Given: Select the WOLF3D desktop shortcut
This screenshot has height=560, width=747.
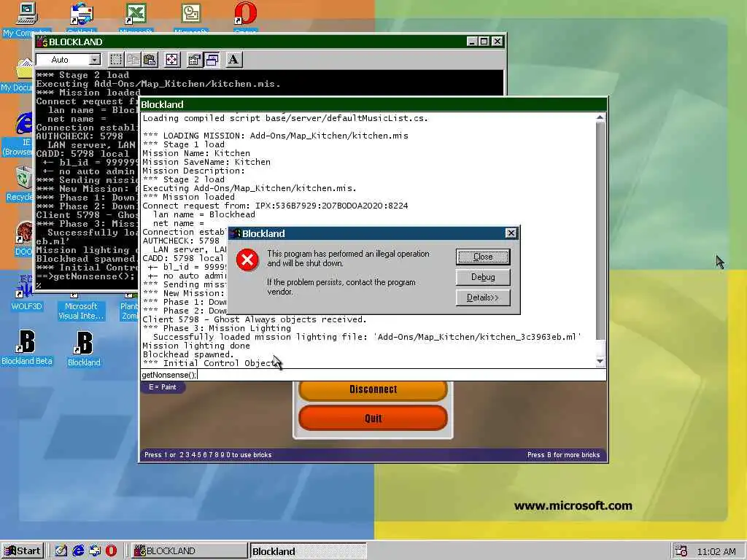Looking at the screenshot, I should pyautogui.click(x=26, y=293).
